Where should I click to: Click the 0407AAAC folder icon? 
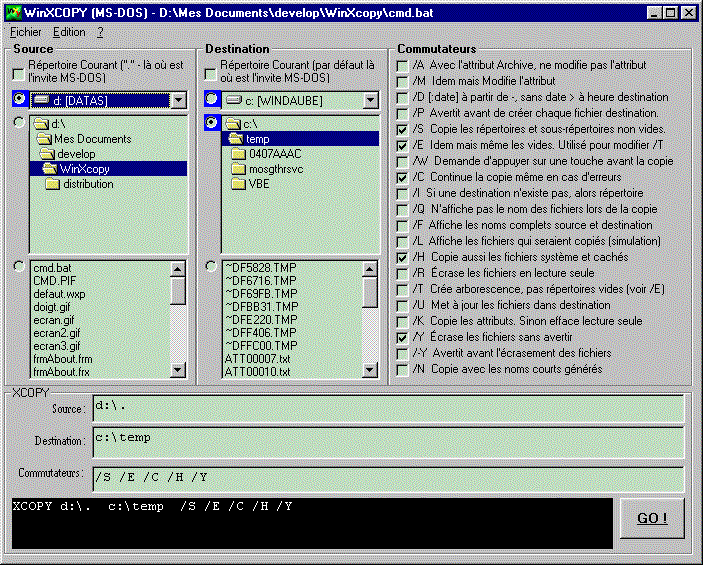239,154
